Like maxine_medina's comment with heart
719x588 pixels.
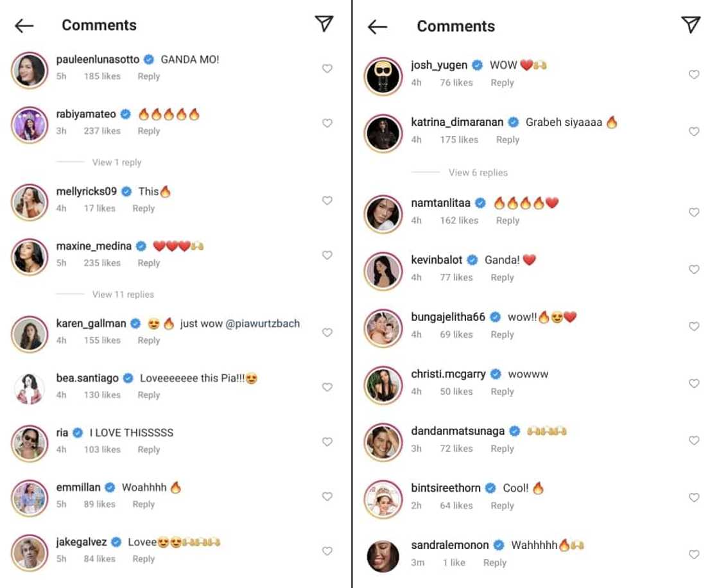327,255
